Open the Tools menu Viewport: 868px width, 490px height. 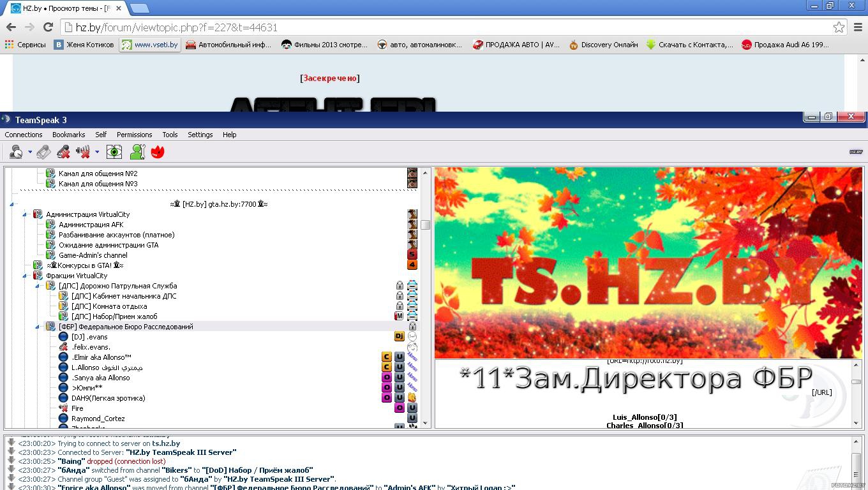(170, 135)
